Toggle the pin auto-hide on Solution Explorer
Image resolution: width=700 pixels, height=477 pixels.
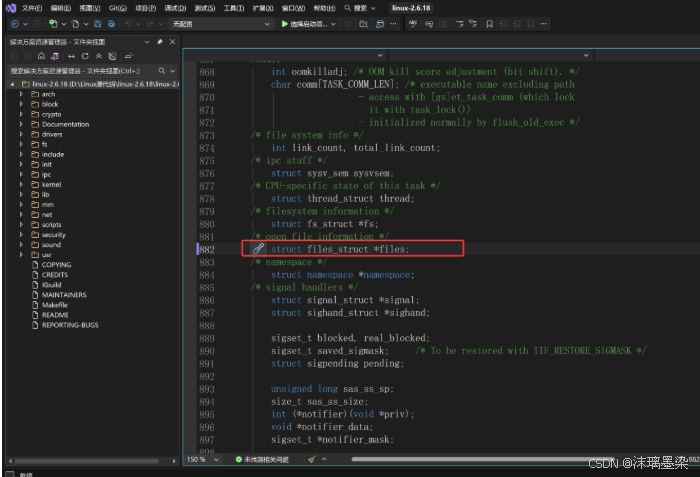pyautogui.click(x=160, y=42)
